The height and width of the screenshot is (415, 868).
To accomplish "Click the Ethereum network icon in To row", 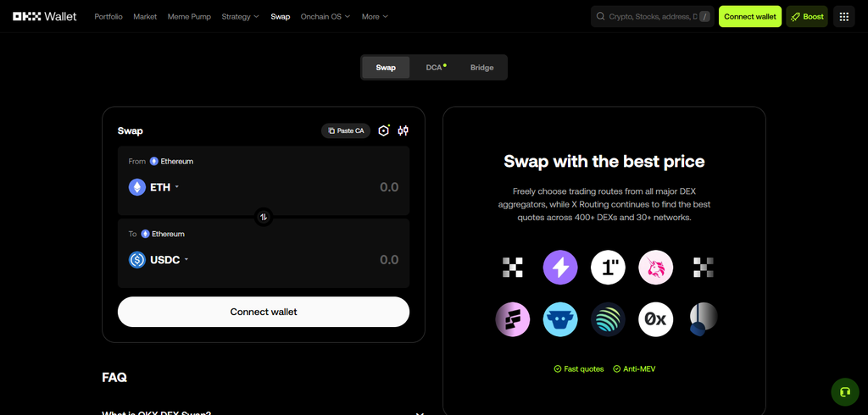I will coord(145,234).
